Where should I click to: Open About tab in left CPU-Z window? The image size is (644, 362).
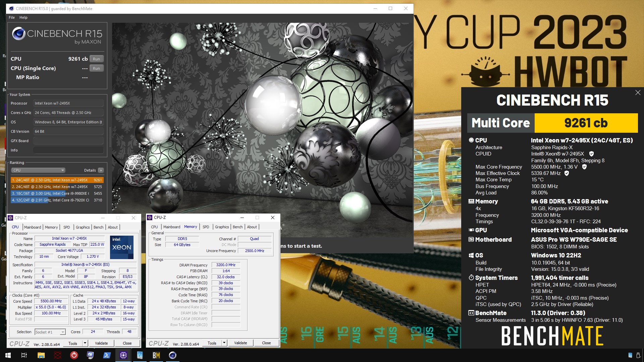[x=113, y=227]
